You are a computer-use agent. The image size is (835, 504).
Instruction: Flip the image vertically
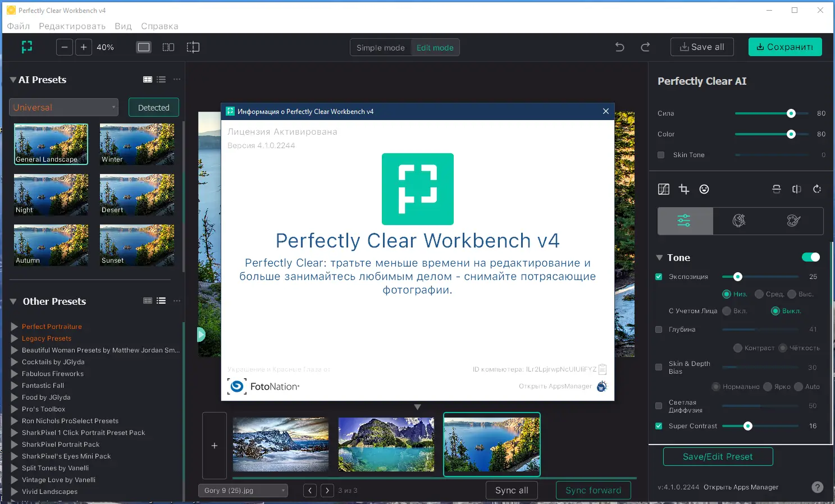tap(777, 189)
